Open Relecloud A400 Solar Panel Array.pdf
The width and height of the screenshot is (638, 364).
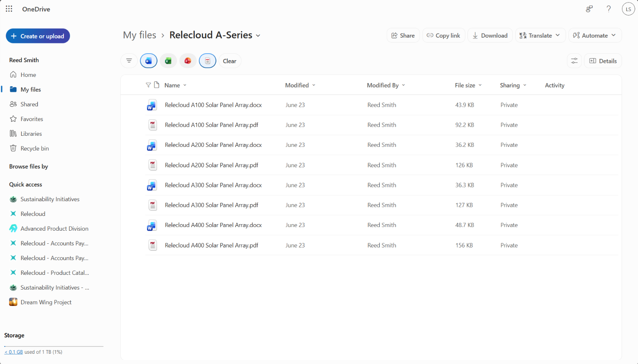coord(211,245)
